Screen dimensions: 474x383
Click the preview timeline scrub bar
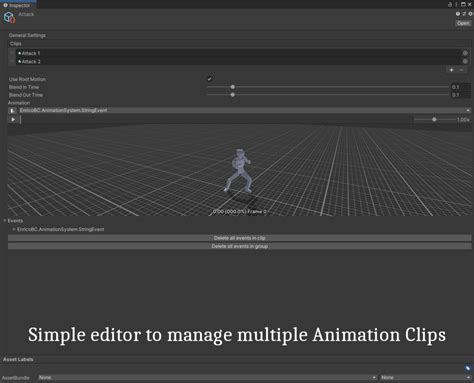[x=216, y=119]
